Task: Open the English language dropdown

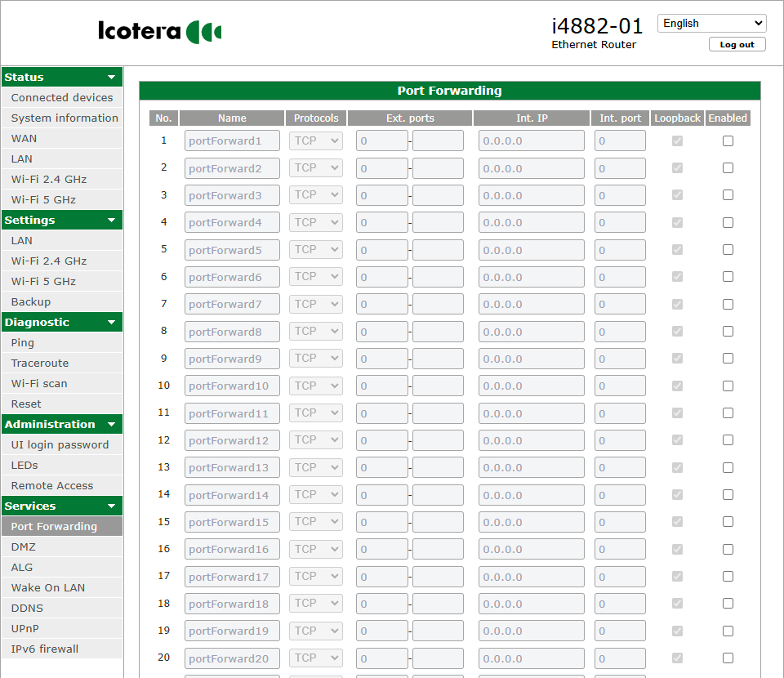Action: tap(711, 24)
